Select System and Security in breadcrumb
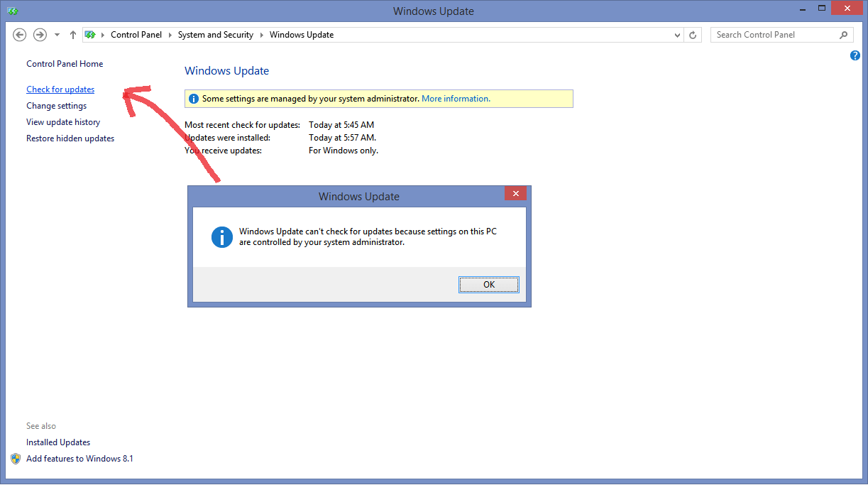The width and height of the screenshot is (868, 485). [x=215, y=35]
